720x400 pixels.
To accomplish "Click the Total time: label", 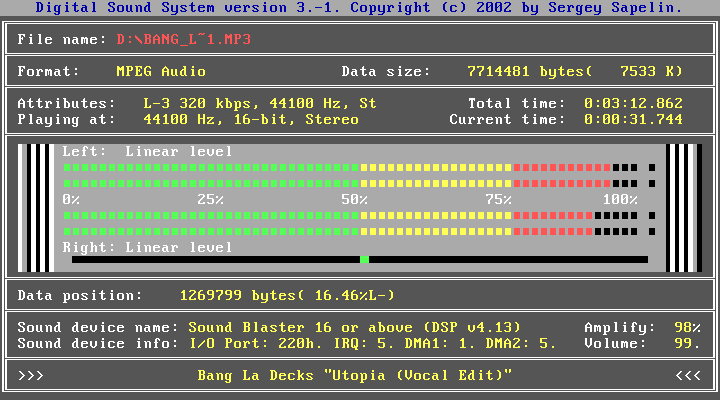I will pos(517,103).
